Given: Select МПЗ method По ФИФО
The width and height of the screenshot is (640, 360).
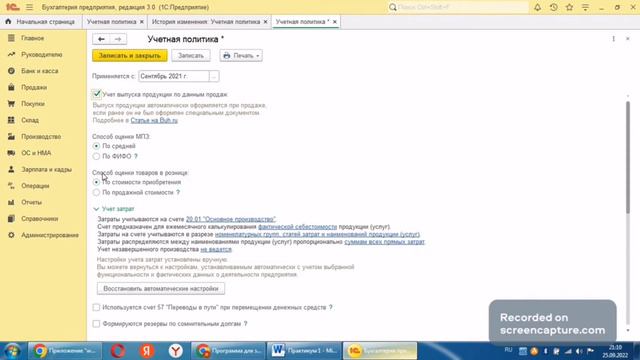Looking at the screenshot, I should coord(96,156).
